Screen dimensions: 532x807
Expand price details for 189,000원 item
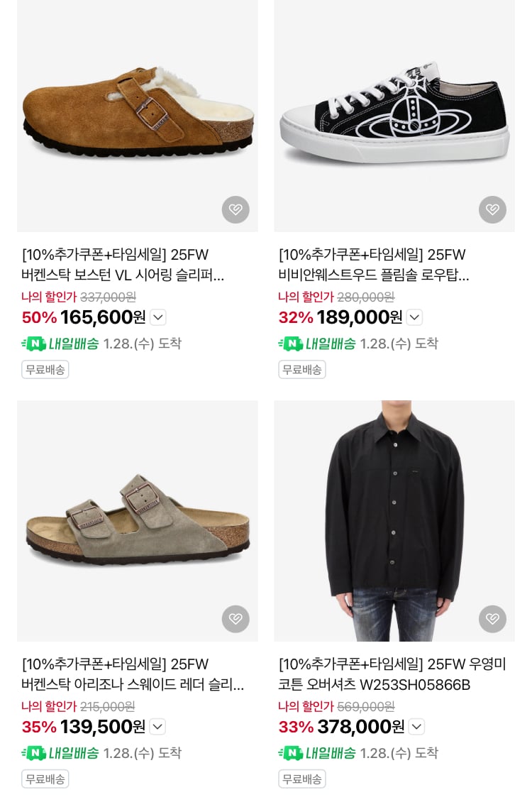[x=415, y=317]
